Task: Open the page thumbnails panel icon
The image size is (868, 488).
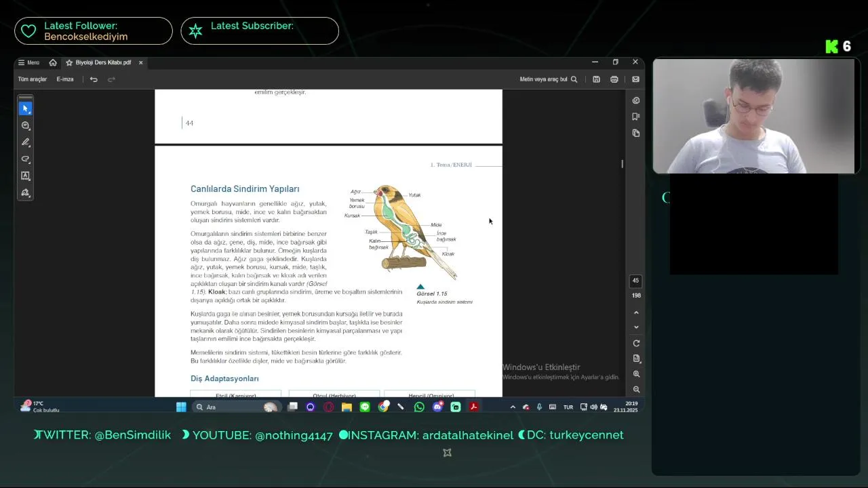Action: [x=636, y=133]
